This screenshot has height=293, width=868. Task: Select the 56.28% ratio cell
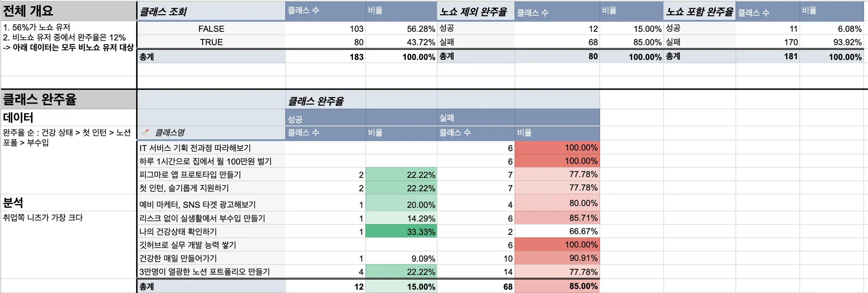(x=401, y=28)
